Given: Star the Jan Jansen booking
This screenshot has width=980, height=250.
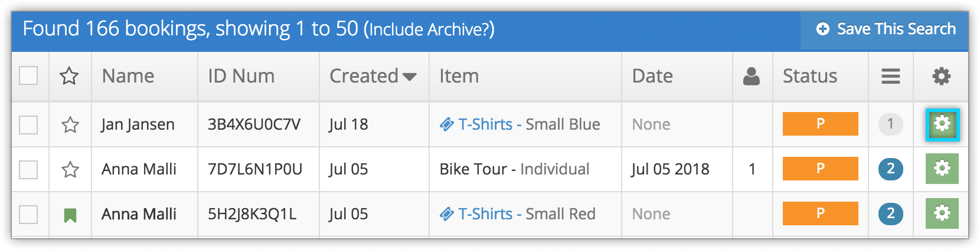Looking at the screenshot, I should point(70,124).
